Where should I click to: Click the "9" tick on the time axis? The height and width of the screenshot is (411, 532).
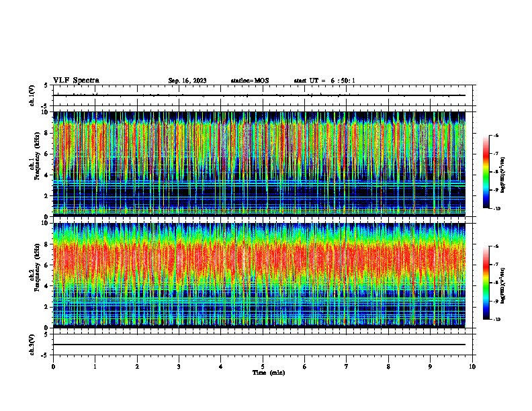click(430, 367)
